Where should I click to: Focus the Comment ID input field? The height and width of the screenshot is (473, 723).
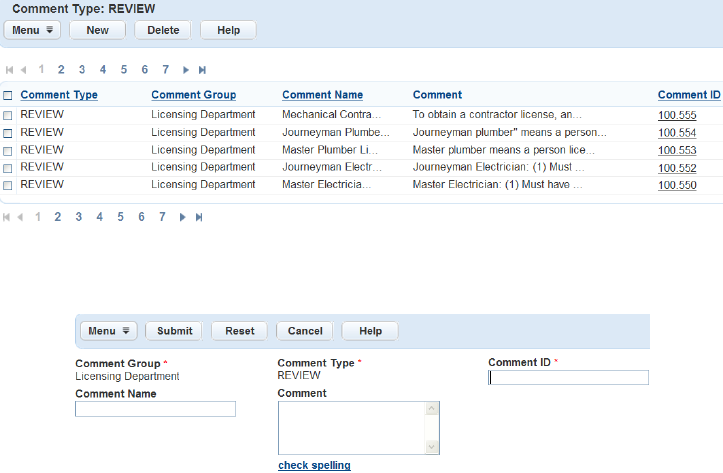[x=568, y=378]
